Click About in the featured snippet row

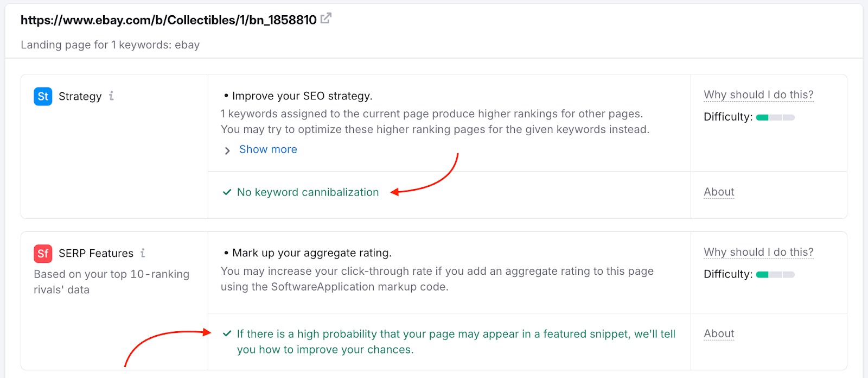click(719, 334)
